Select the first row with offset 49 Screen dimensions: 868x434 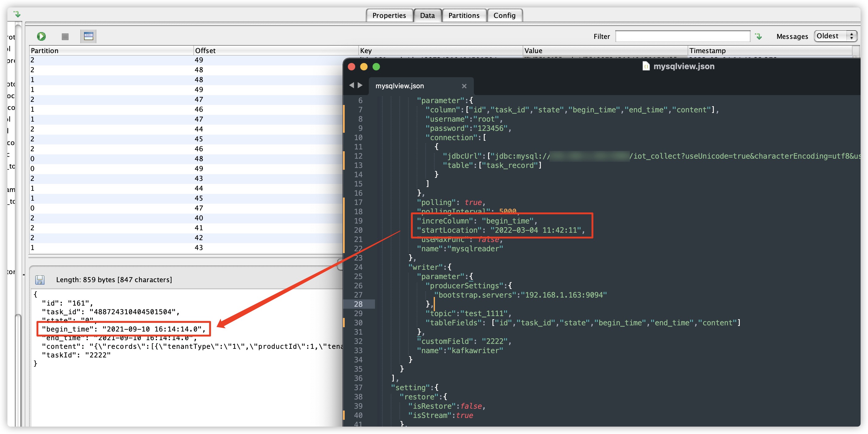click(135, 60)
